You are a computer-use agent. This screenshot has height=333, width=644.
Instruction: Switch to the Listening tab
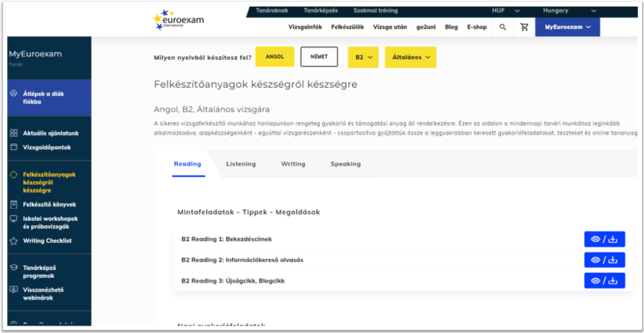pyautogui.click(x=241, y=164)
